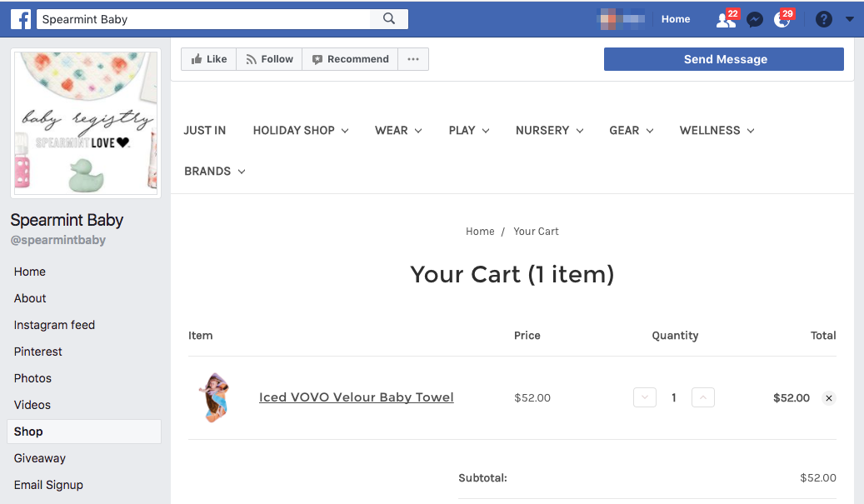Viewport: 864px width, 504px height.
Task: Click the search magnifier icon
Action: pyautogui.click(x=389, y=19)
